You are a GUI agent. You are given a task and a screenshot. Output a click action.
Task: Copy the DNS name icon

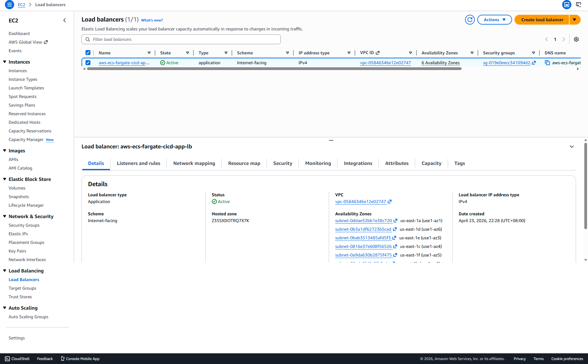click(547, 63)
